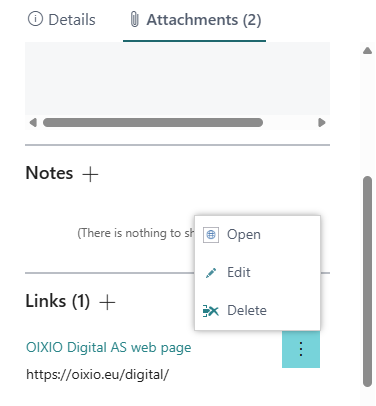The image size is (376, 406).
Task: Click the https://oixio.eu/digital/ URL text
Action: (98, 375)
